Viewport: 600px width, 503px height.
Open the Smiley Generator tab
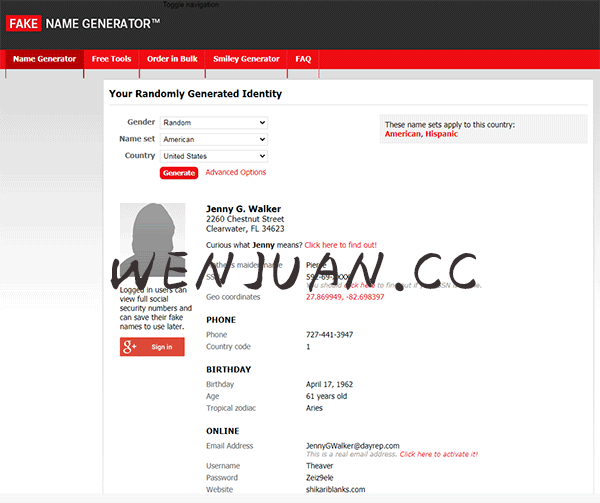coord(246,59)
